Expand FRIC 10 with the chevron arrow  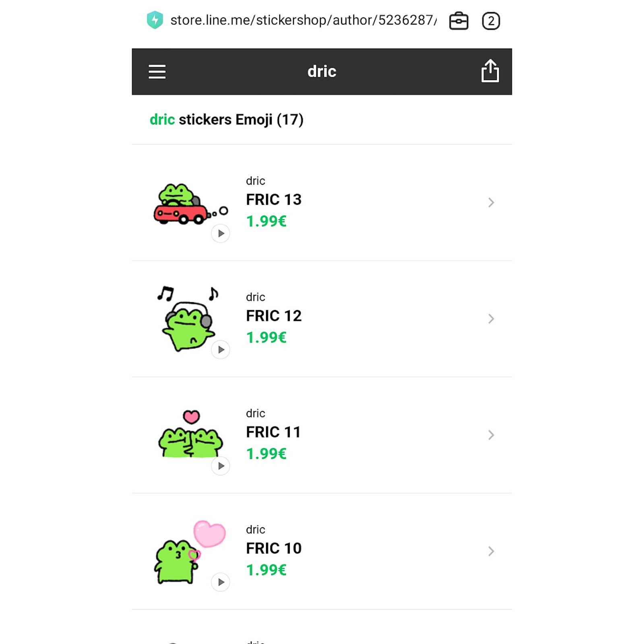491,551
